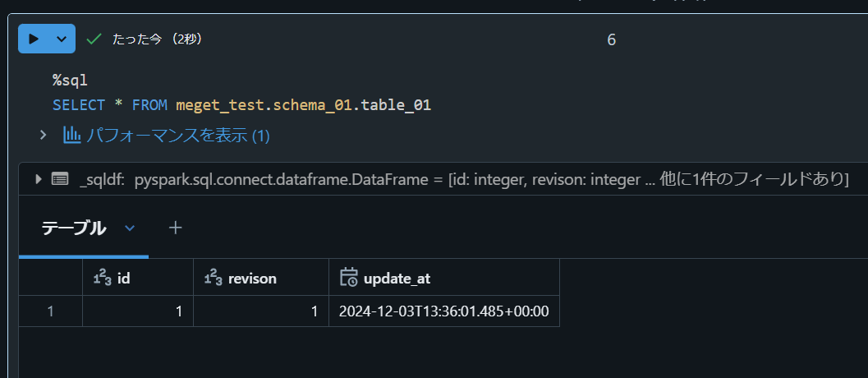The width and height of the screenshot is (868, 378).
Task: Click the _sqldf table icon
Action: [59, 178]
